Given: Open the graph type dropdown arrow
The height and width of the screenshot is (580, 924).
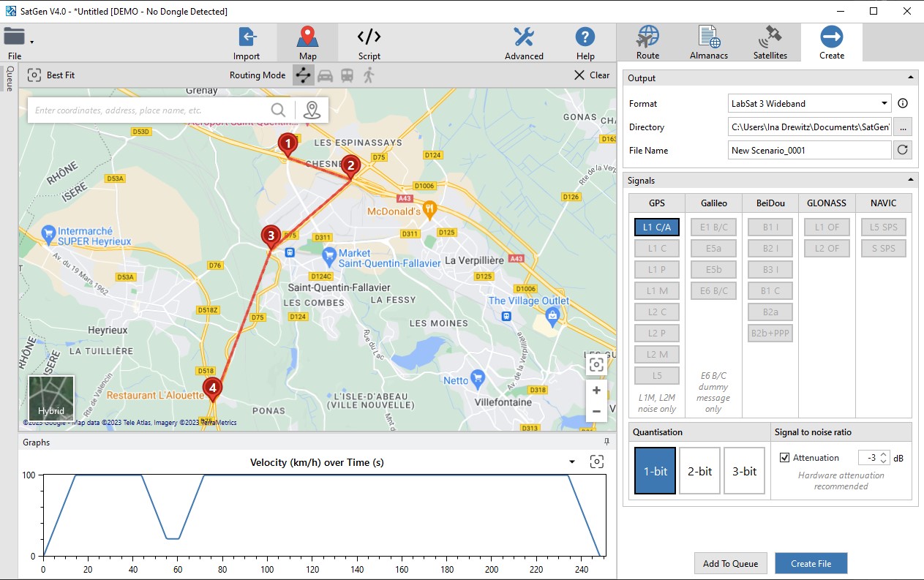Looking at the screenshot, I should click(572, 462).
